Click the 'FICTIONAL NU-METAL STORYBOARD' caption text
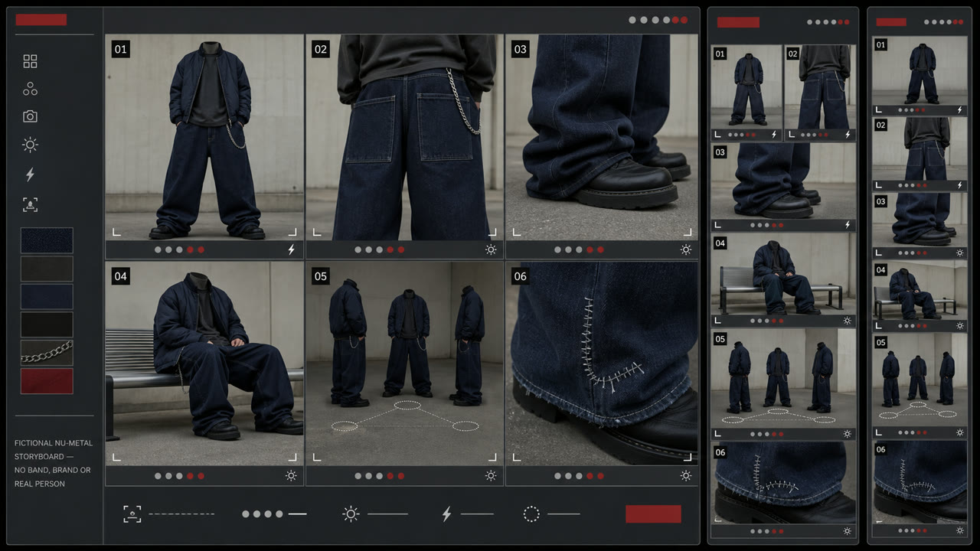 click(53, 449)
